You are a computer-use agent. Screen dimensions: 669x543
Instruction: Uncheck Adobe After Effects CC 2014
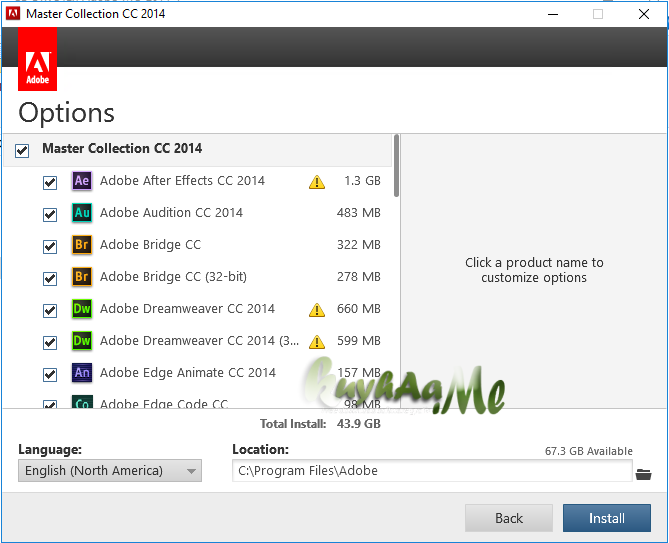coord(50,183)
